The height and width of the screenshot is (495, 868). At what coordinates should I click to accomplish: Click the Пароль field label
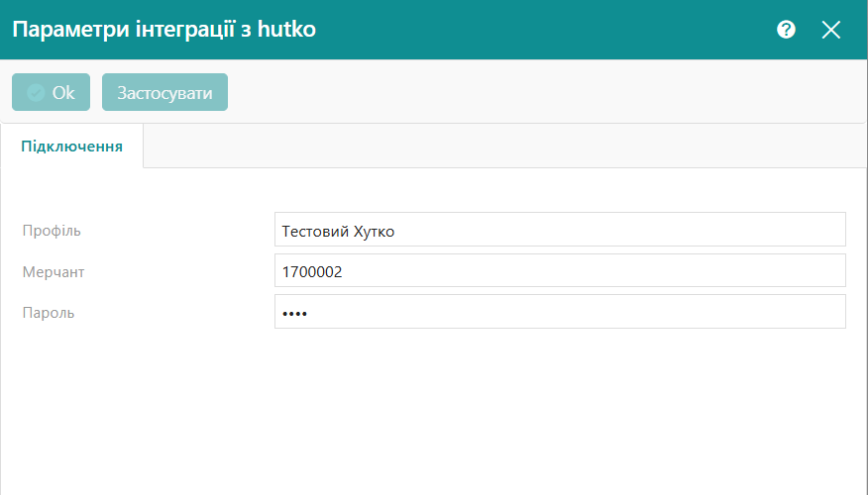[x=49, y=313]
